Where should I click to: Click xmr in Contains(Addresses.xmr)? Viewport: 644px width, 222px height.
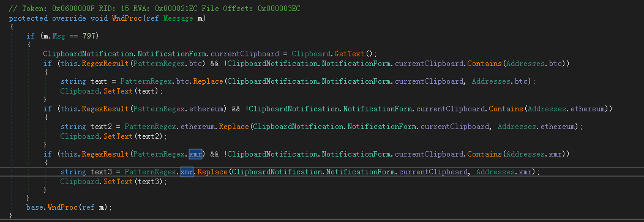pyautogui.click(x=555, y=154)
